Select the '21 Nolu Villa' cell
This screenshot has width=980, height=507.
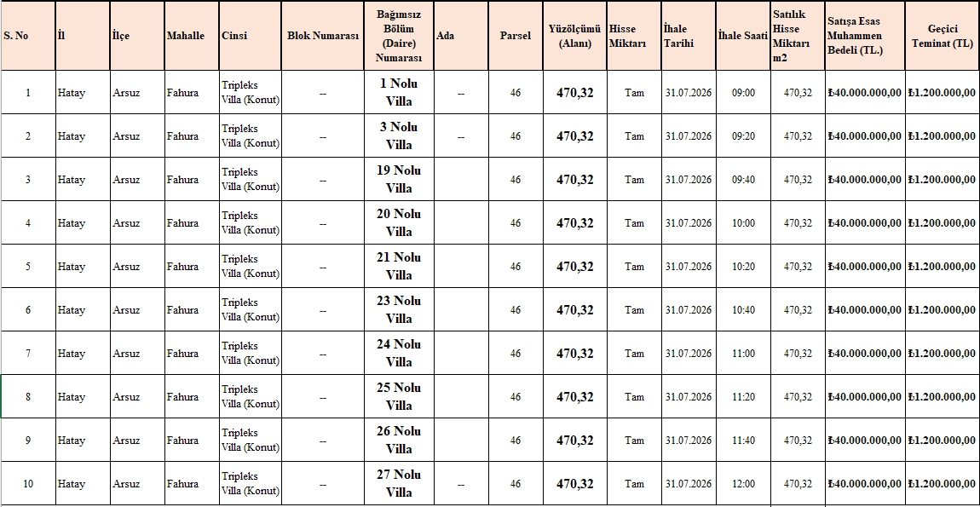click(x=398, y=267)
